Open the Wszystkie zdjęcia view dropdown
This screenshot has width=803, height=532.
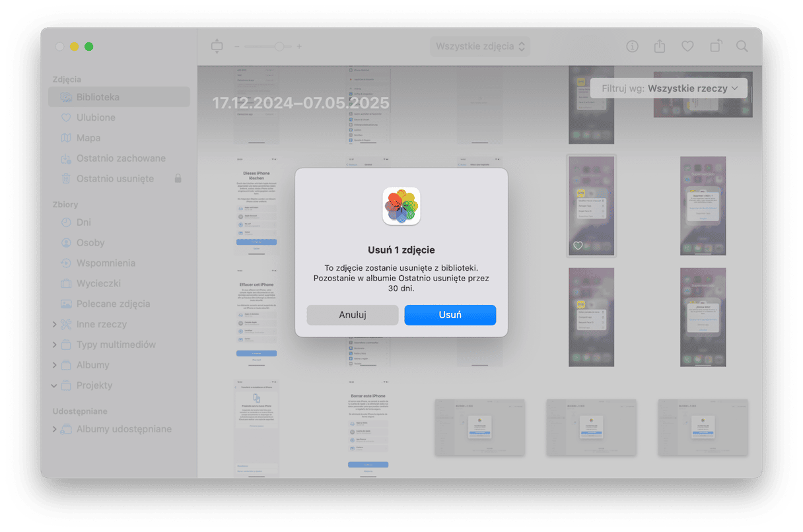(480, 46)
